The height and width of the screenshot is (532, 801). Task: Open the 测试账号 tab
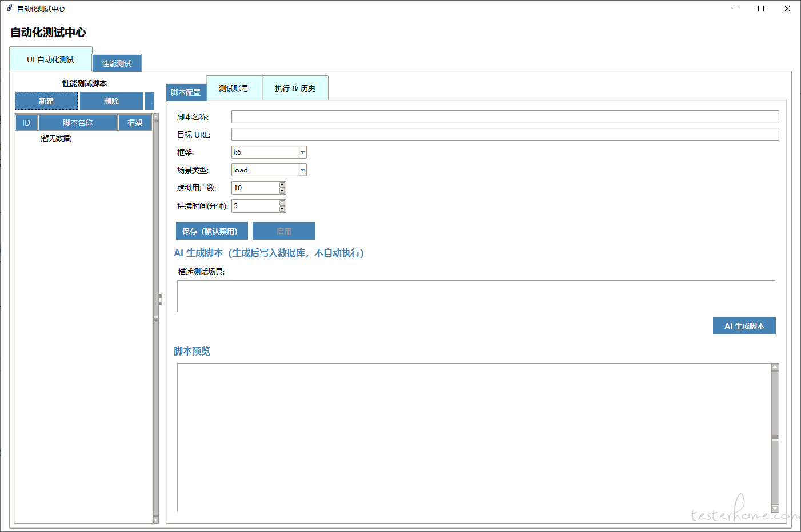click(x=234, y=88)
